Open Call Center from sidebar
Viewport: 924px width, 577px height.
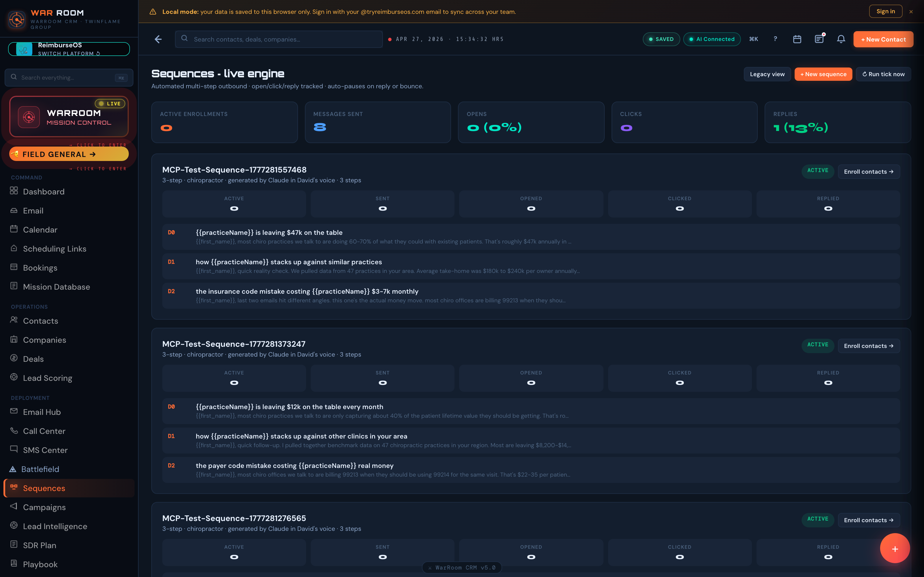[44, 431]
